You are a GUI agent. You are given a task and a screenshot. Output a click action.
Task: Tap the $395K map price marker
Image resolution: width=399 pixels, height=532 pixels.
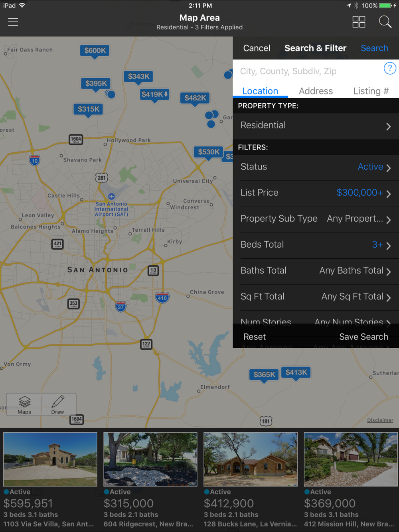point(96,84)
